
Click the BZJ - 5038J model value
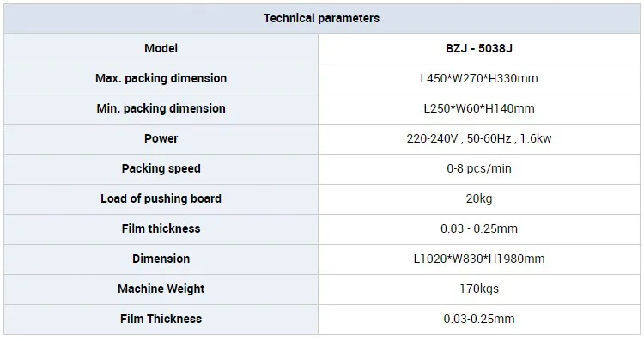(479, 48)
